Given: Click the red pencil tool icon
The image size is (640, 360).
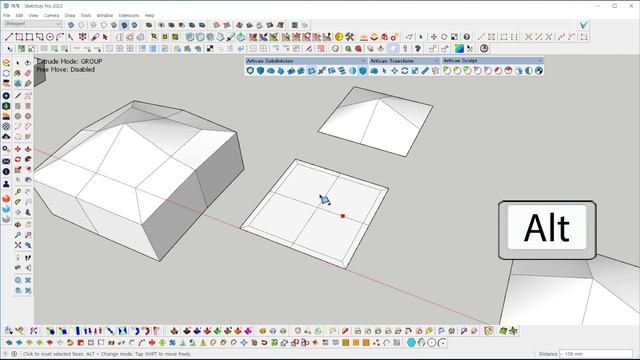Looking at the screenshot, I should point(95,37).
